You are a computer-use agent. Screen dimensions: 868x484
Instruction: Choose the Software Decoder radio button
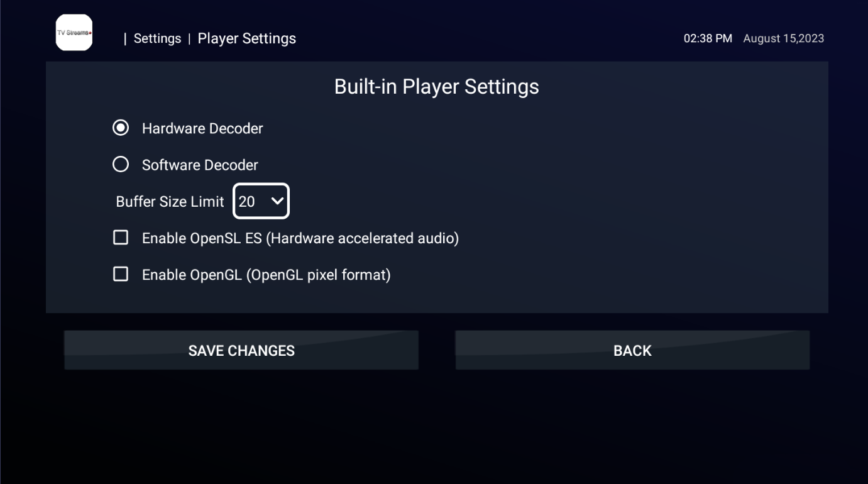[x=120, y=165]
